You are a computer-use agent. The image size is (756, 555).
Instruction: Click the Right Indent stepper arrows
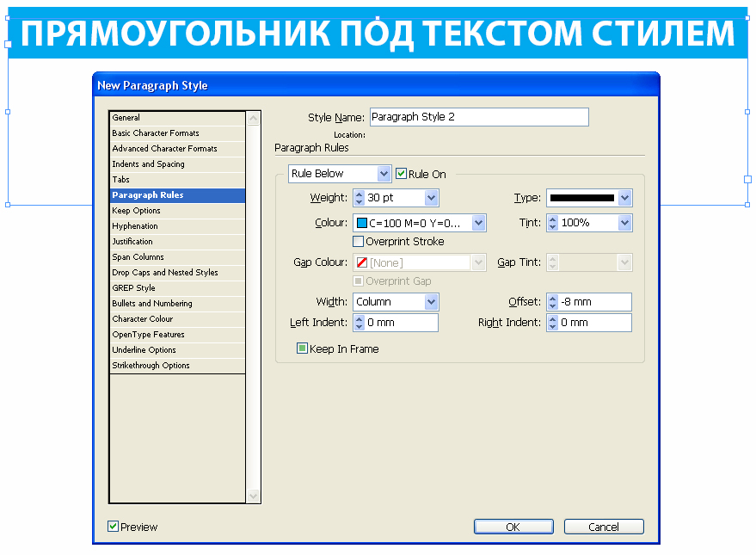[x=553, y=323]
